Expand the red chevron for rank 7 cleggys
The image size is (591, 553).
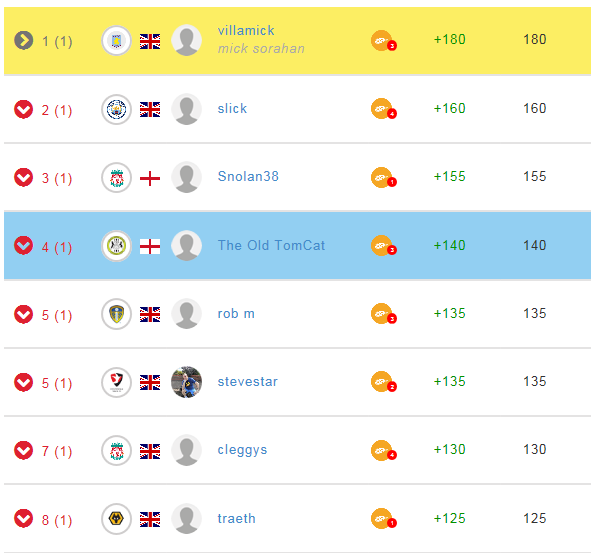click(x=23, y=450)
